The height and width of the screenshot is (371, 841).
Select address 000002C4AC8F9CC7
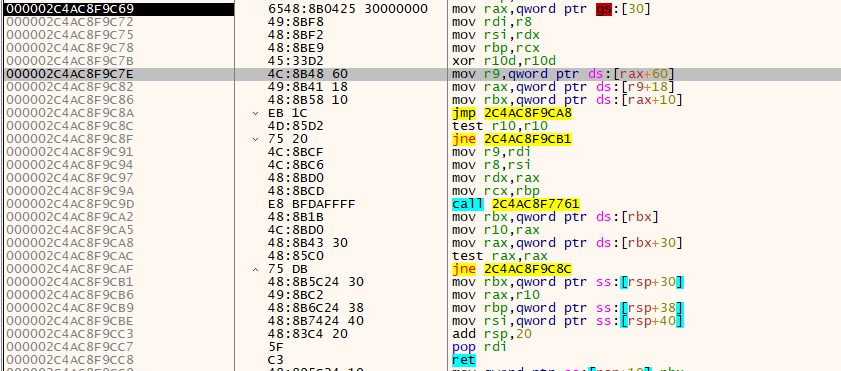pos(70,347)
